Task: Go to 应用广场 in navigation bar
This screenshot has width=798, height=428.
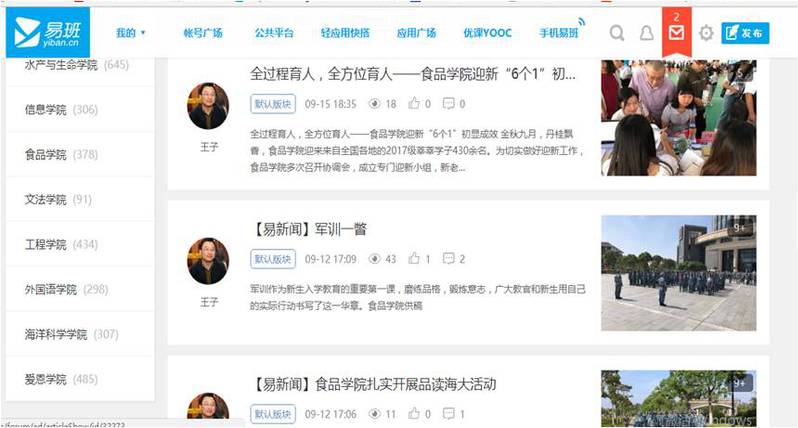Action: tap(415, 33)
